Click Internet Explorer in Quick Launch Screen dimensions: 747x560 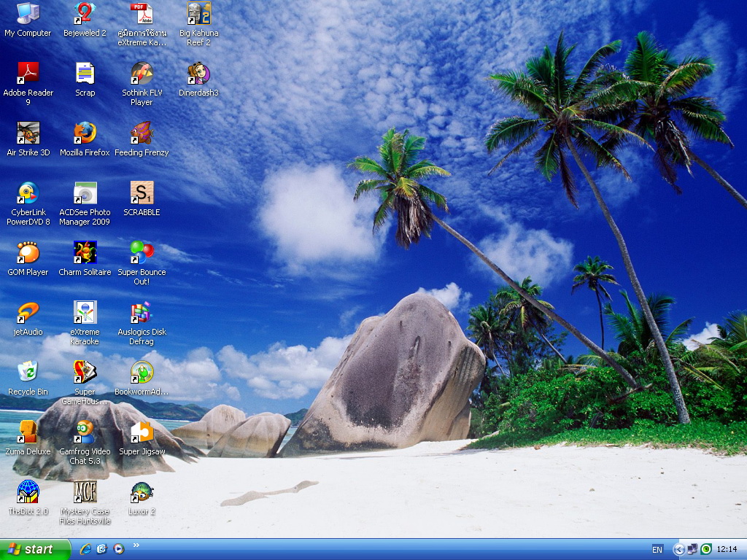coord(85,549)
